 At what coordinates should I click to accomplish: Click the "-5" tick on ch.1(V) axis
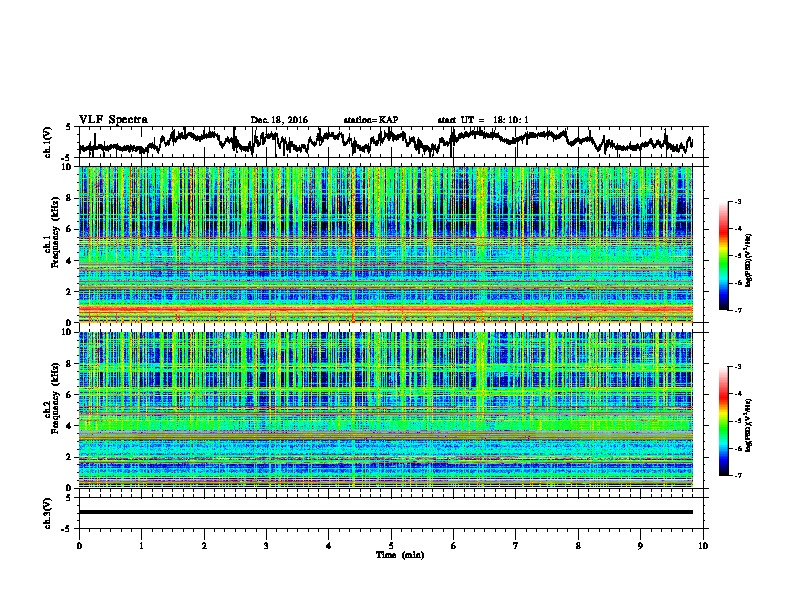pos(66,158)
